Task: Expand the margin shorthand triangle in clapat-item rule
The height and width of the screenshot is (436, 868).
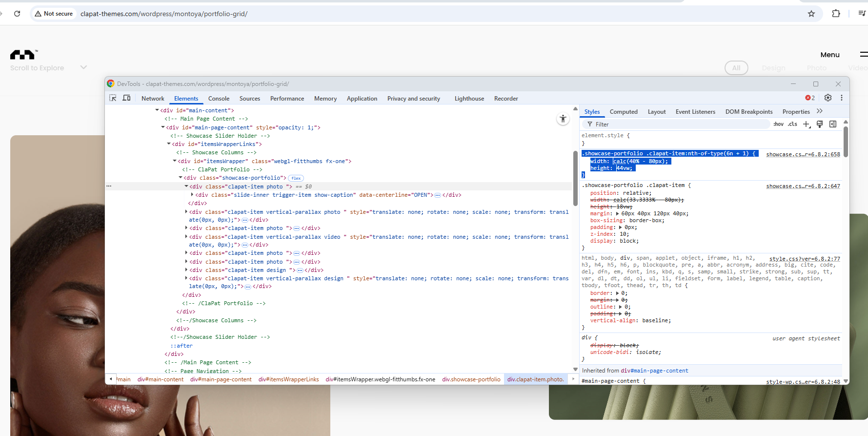Action: click(618, 213)
